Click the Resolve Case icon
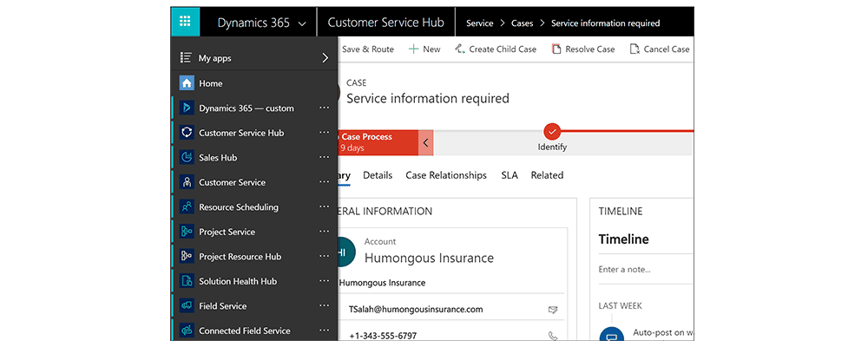Screen dimensions: 868x347 click(556, 49)
